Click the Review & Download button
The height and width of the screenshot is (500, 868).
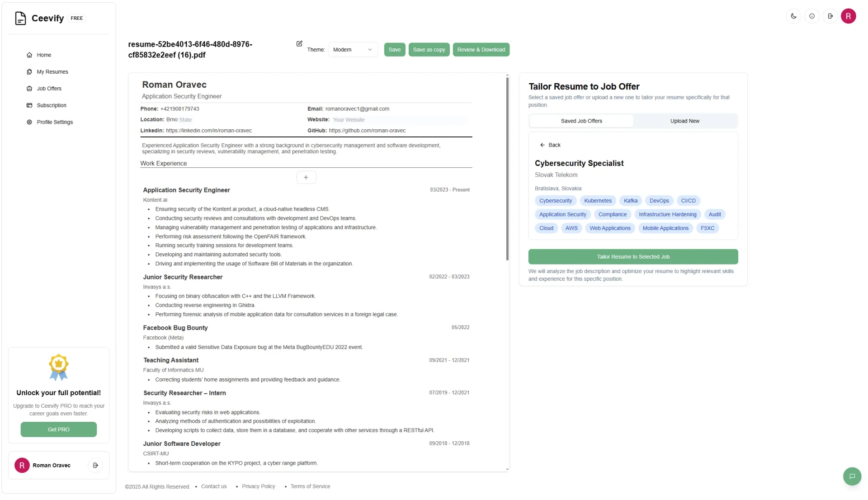(481, 50)
